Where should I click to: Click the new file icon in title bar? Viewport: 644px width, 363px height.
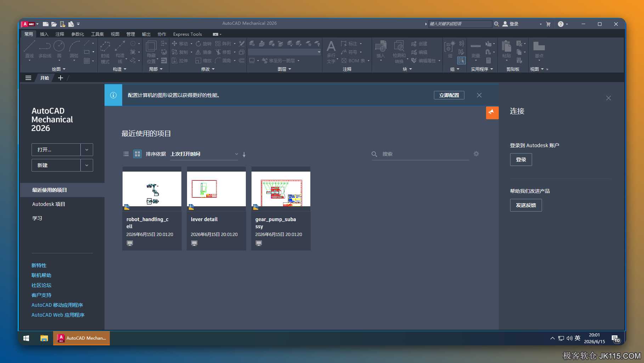[x=46, y=24]
